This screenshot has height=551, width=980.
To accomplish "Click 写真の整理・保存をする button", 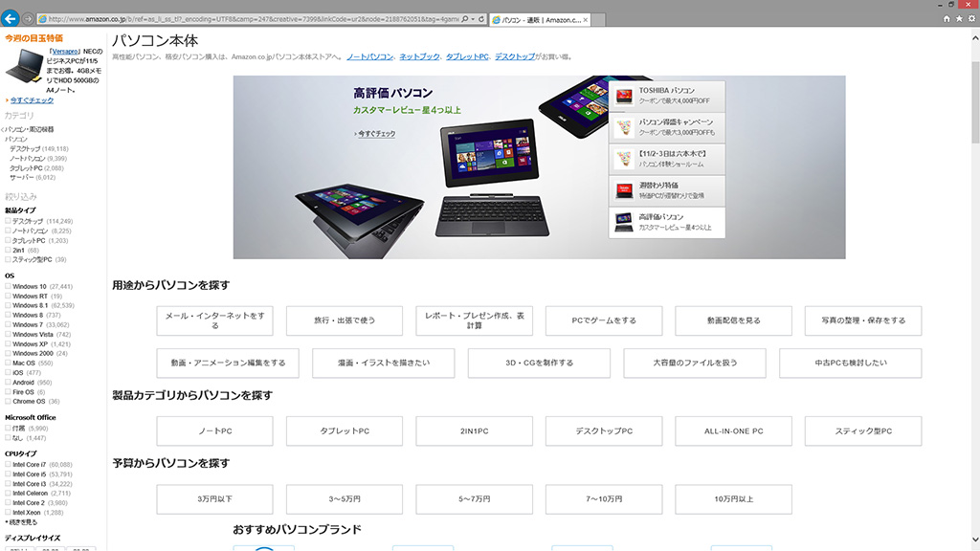I will [x=863, y=320].
